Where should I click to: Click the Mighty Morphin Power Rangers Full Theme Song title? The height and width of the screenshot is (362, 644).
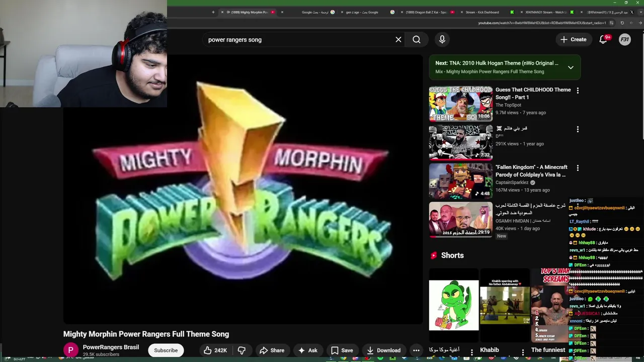pyautogui.click(x=146, y=334)
